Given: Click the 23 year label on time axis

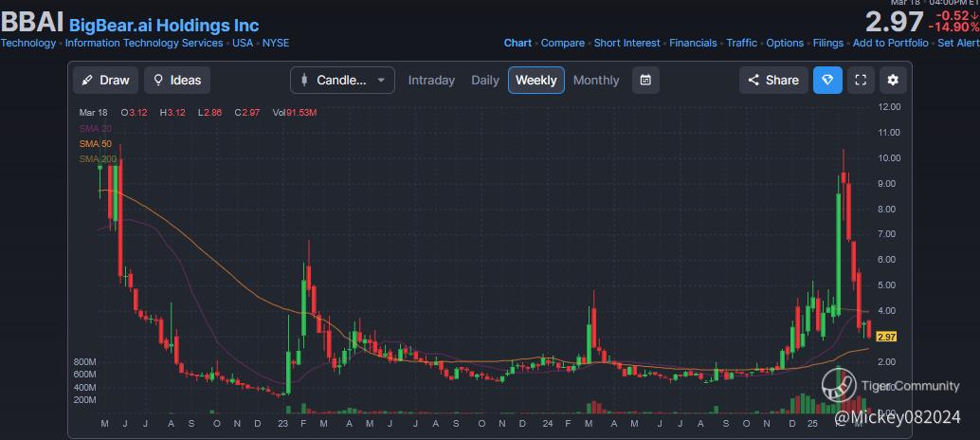Looking at the screenshot, I should click(x=283, y=423).
